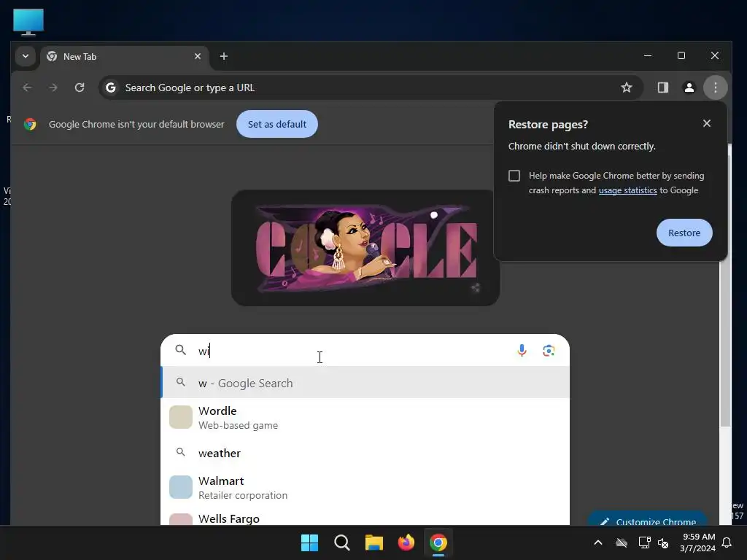Viewport: 747px width, 560px height.
Task: Bookmark this tab with star icon
Action: coord(627,87)
